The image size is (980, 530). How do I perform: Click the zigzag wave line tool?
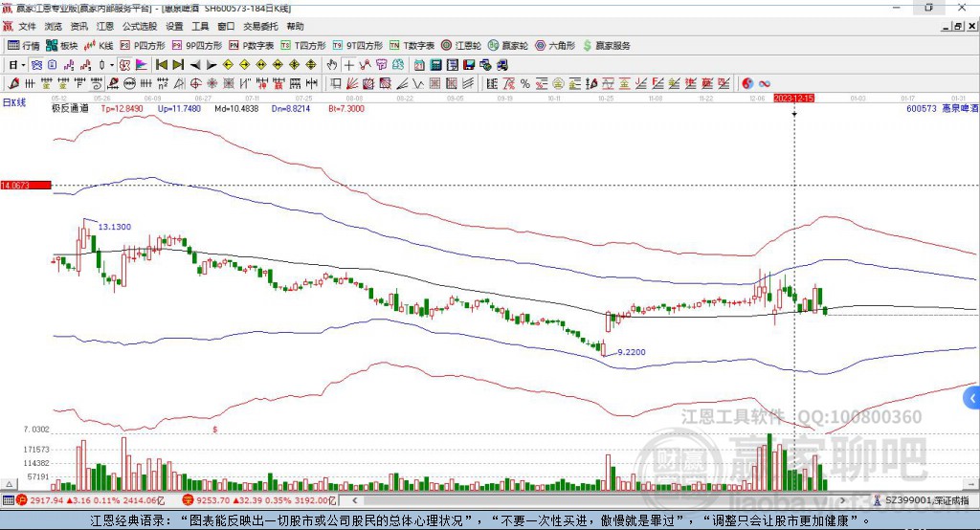point(418,84)
